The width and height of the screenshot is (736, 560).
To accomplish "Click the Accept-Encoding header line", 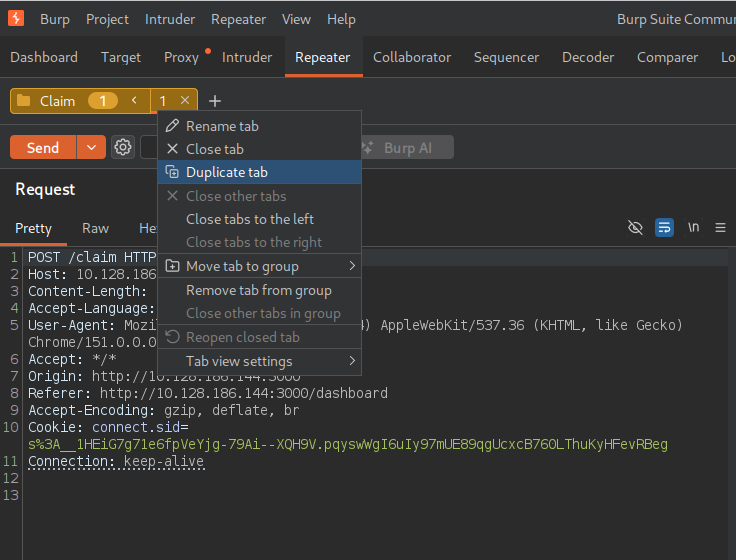I will [163, 410].
